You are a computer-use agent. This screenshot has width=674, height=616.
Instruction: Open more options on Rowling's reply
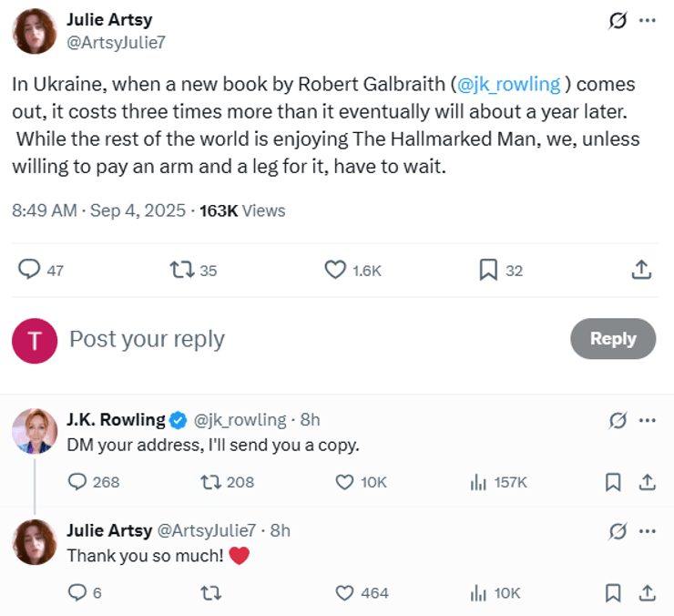[648, 420]
